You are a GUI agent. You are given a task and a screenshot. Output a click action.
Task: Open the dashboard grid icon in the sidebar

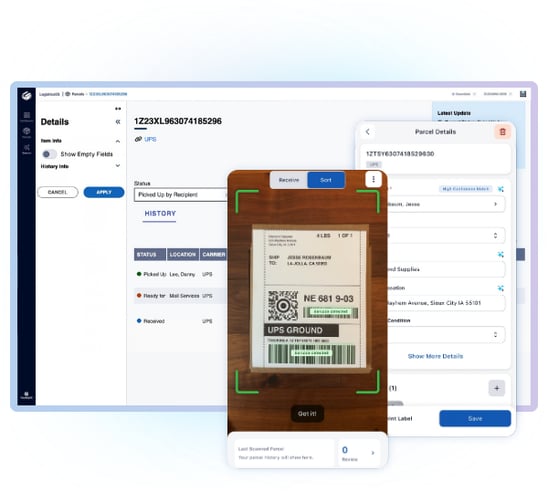27,115
